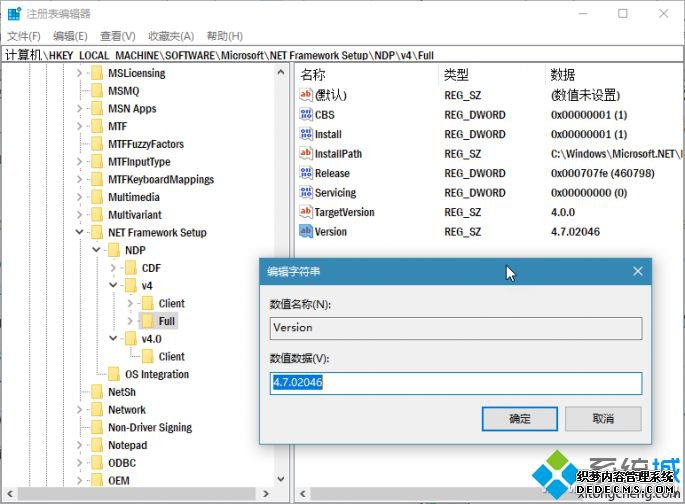Click the Release data value 0x000707fe (460798)

click(x=602, y=173)
